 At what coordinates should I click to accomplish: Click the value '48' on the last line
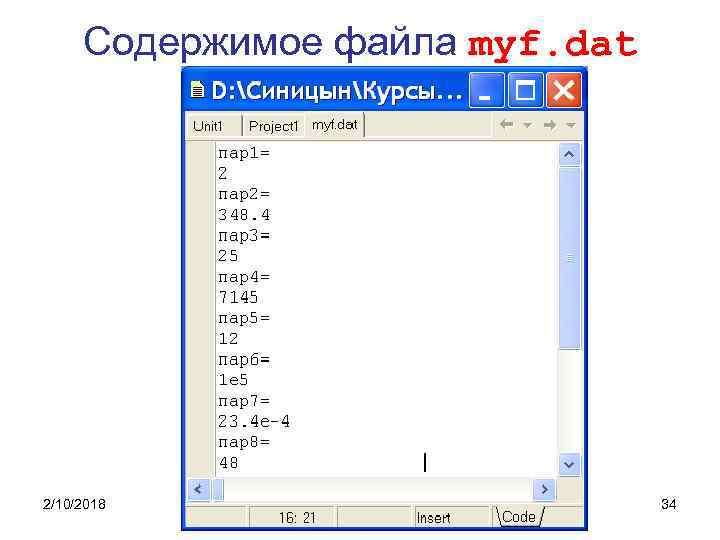pos(229,463)
